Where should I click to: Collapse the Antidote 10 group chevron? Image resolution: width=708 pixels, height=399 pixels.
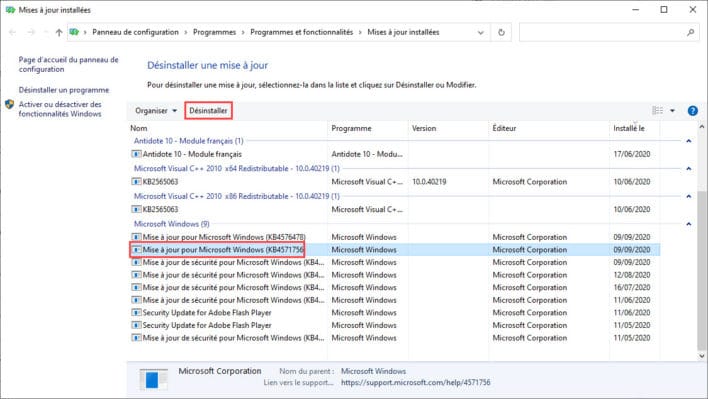pyautogui.click(x=689, y=141)
